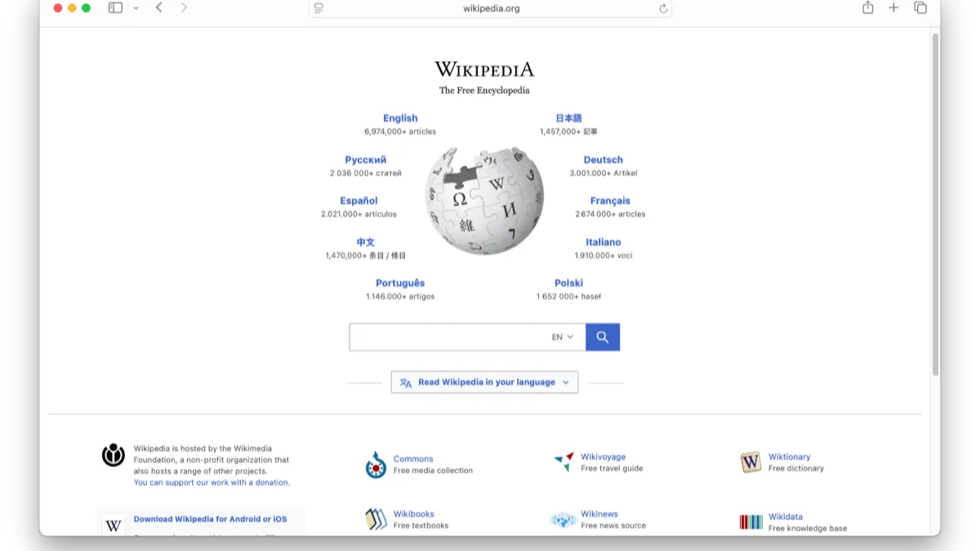Open the Wikidata project link
980x551 pixels.
pos(786,517)
